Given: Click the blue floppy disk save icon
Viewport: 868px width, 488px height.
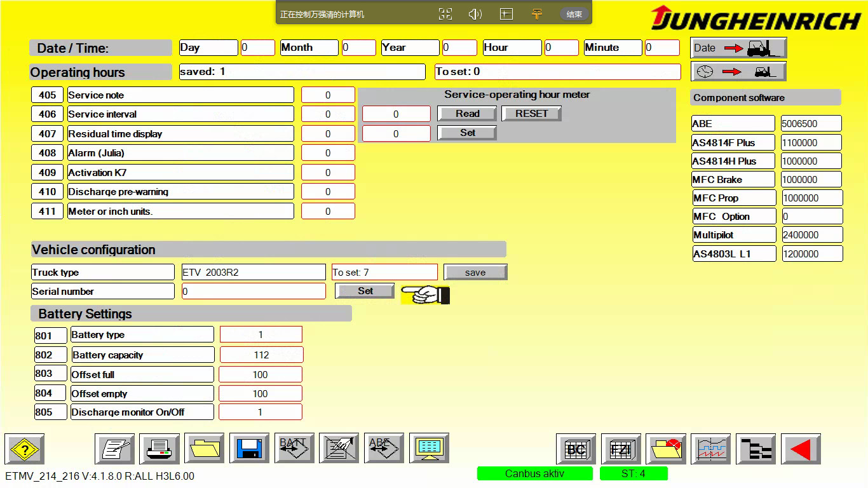Looking at the screenshot, I should pyautogui.click(x=250, y=449).
